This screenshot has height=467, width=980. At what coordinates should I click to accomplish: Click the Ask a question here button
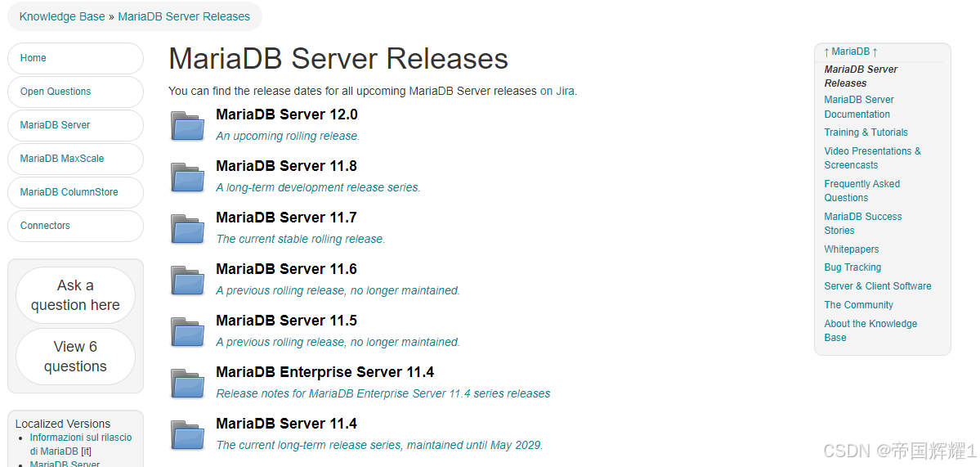76,295
